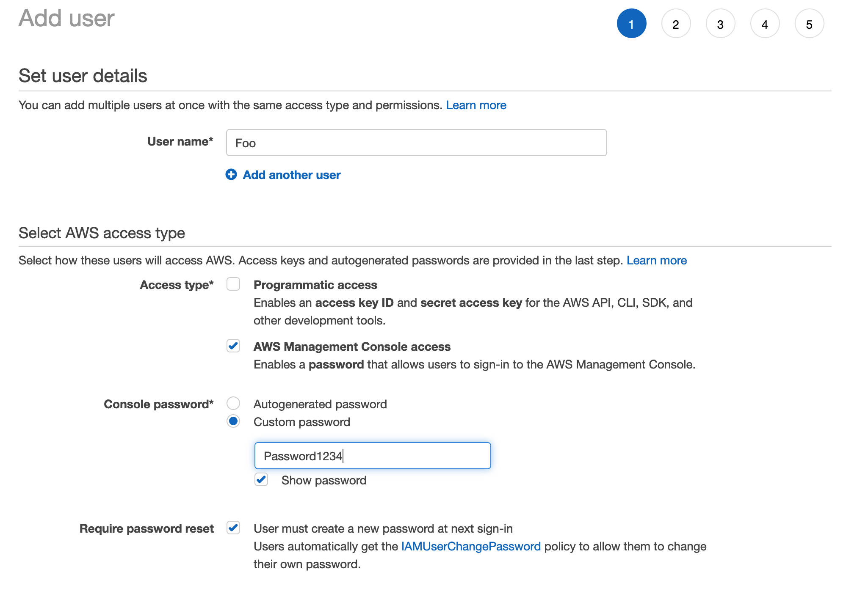Select the Custom password radio option
This screenshot has height=616, width=857.
[x=233, y=421]
